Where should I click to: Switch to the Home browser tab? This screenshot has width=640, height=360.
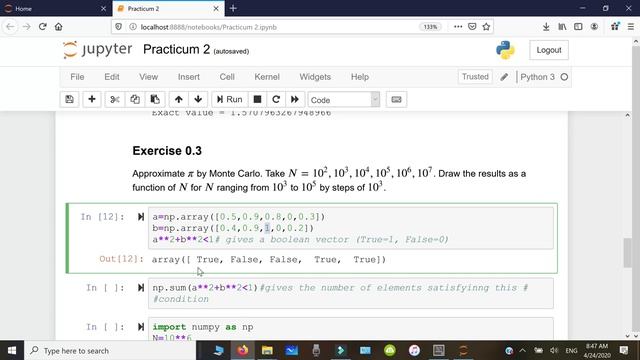(x=55, y=8)
